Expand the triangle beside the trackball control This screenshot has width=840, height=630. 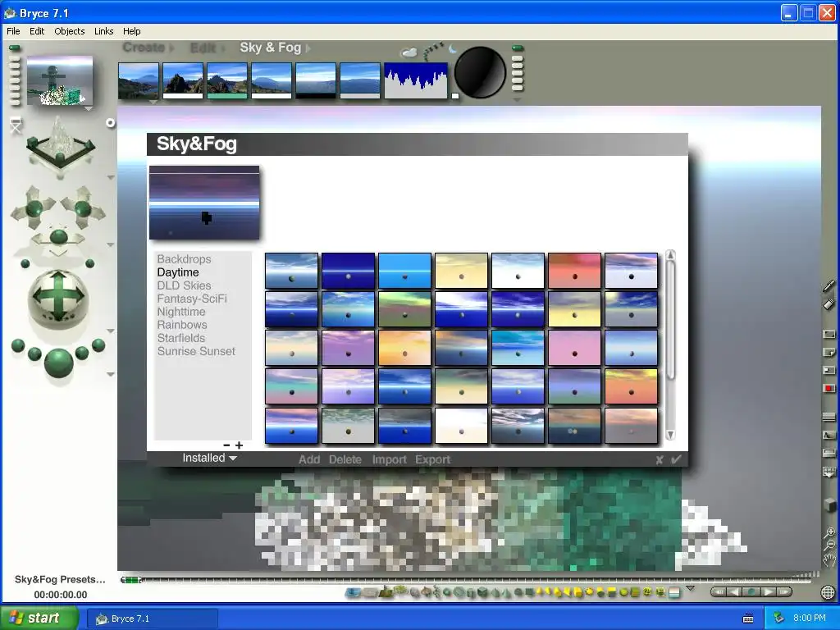(111, 331)
